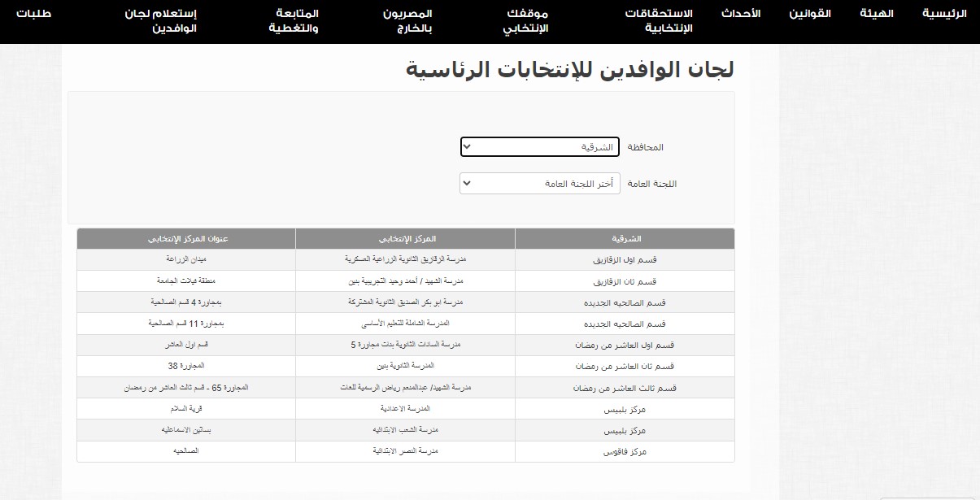Click the address بمجاورة 11 قسم الصالحية

186,323
